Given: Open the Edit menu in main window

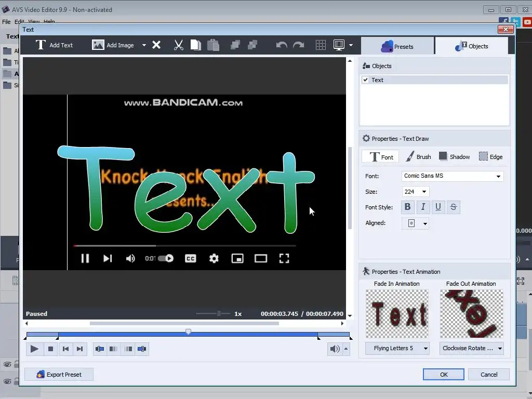Looking at the screenshot, I should (x=19, y=22).
